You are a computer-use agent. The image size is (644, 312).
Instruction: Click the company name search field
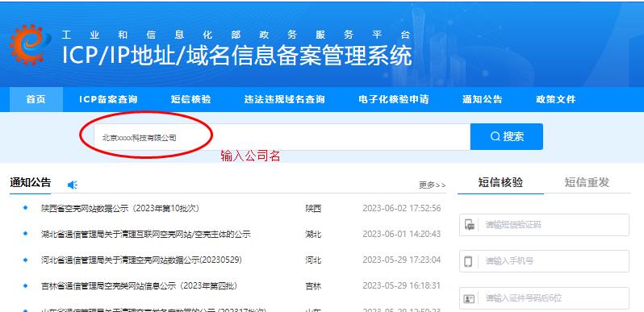pos(282,137)
